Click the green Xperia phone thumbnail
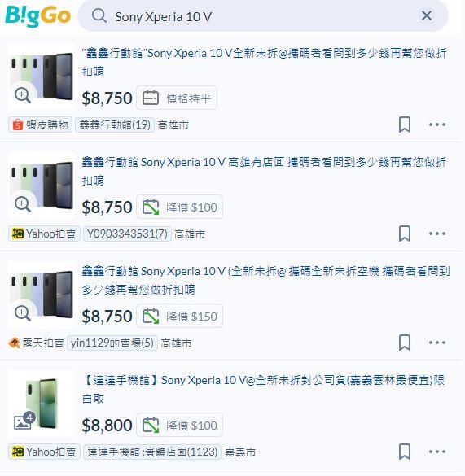The width and height of the screenshot is (465, 476). click(x=42, y=403)
